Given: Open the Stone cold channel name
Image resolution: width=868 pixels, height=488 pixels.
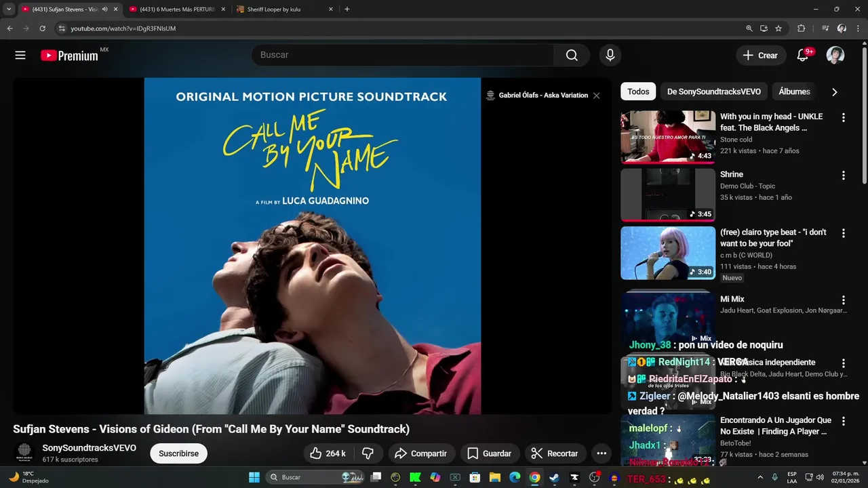Looking at the screenshot, I should tap(736, 140).
